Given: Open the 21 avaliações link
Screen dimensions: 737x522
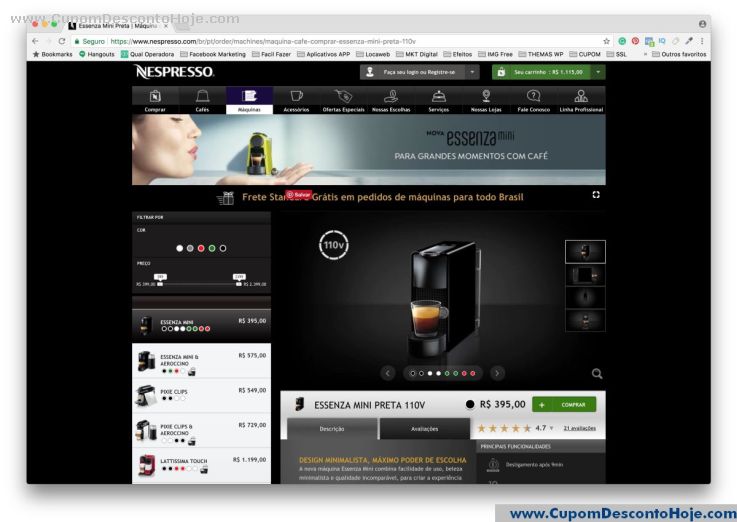Looking at the screenshot, I should click(x=580, y=428).
